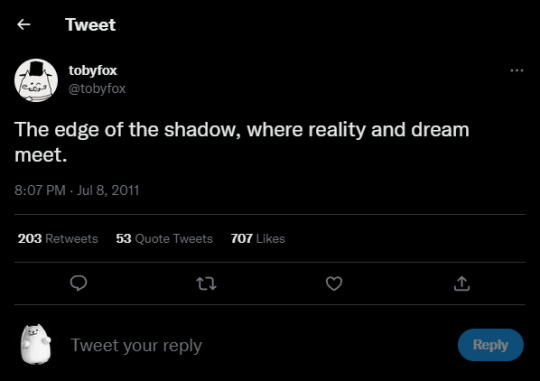Screen dimensions: 540x381
Task: Click the Tweet page header title
Action: pos(91,25)
